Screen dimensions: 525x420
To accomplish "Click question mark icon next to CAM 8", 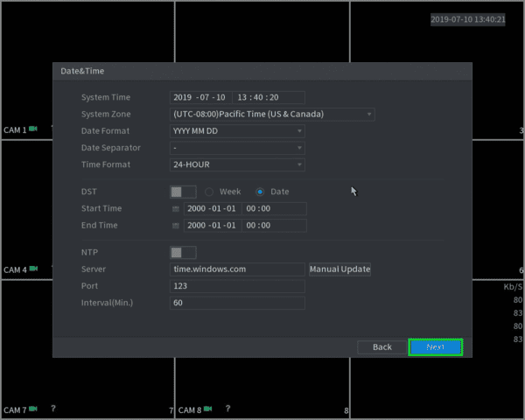I will point(228,409).
